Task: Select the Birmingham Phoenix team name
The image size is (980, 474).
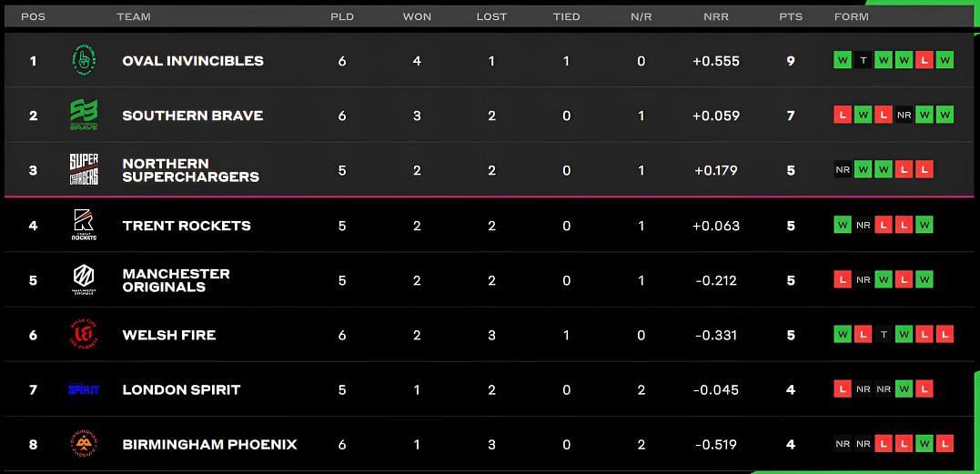Action: (210, 445)
